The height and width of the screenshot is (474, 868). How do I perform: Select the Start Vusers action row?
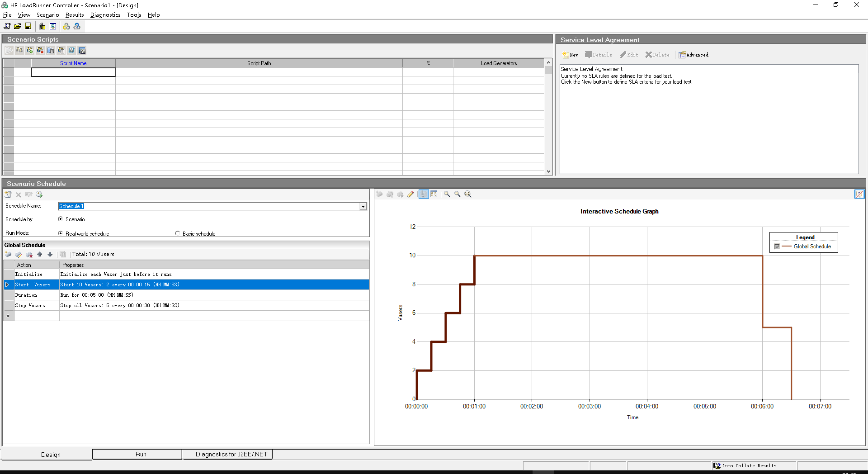coord(186,284)
